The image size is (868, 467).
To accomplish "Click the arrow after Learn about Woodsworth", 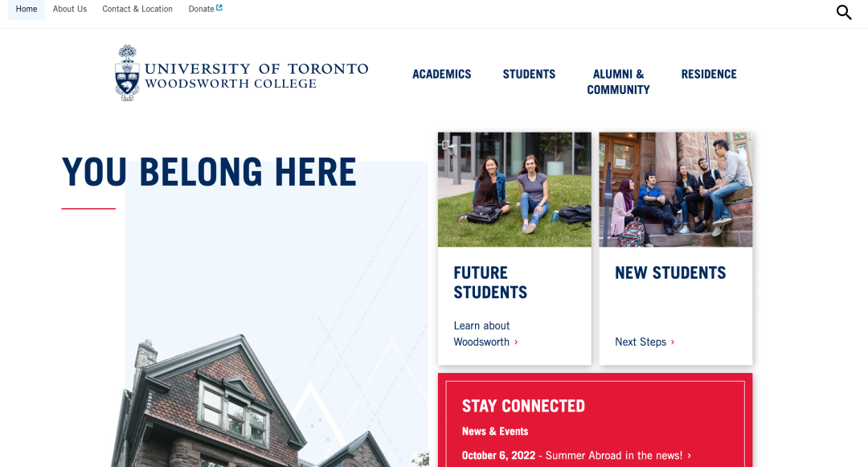I will pyautogui.click(x=516, y=342).
